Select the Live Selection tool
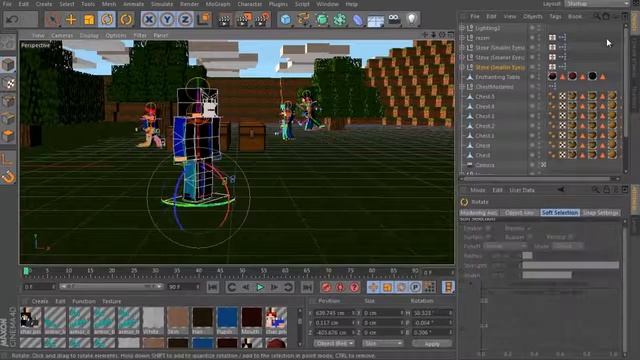The height and width of the screenshot is (360, 640). (x=53, y=19)
